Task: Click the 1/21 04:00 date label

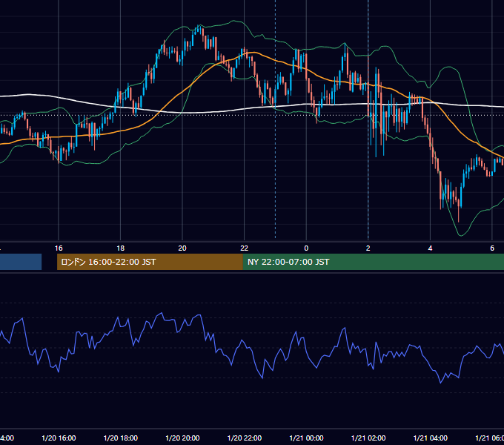Action: coord(431,438)
